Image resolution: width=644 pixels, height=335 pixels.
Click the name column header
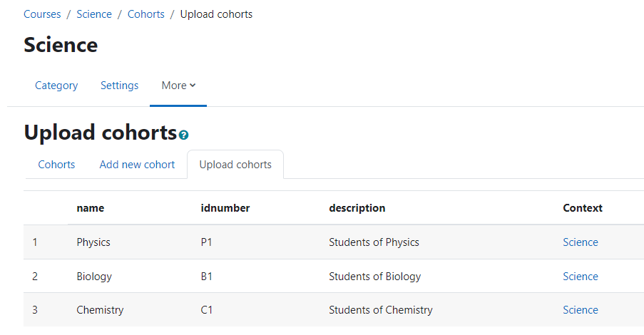pyautogui.click(x=91, y=208)
